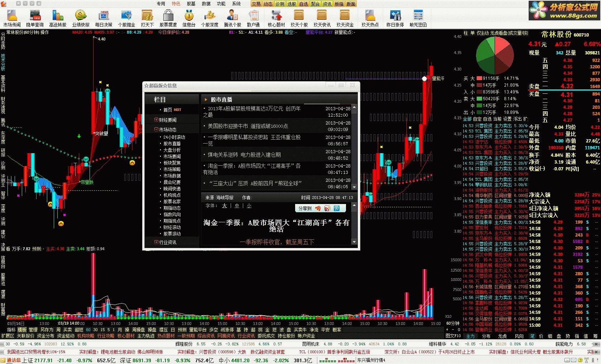The image size is (601, 364).
Task: Toggle 15-minute period button
Action: pyautogui.click(x=102, y=330)
